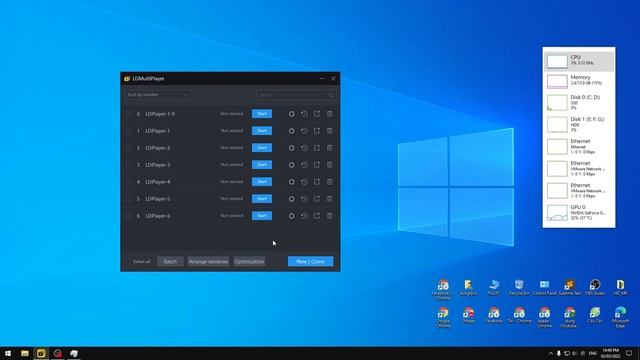Select Disk 1 (E: F: G:) entry
Screen dimensions: 640x360
click(x=579, y=124)
